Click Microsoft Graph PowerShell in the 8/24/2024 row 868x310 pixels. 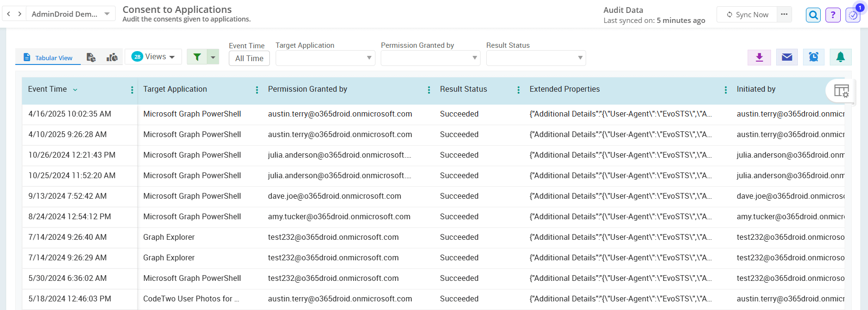pyautogui.click(x=192, y=216)
